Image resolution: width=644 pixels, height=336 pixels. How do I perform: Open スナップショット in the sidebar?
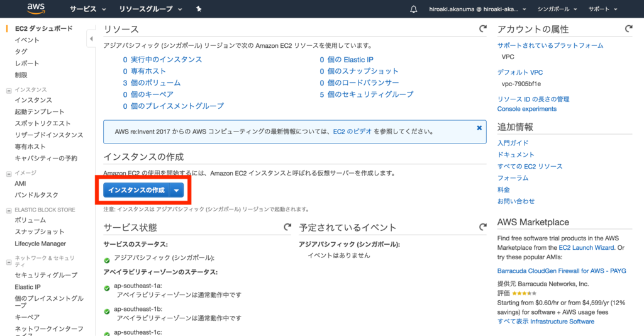[40, 232]
